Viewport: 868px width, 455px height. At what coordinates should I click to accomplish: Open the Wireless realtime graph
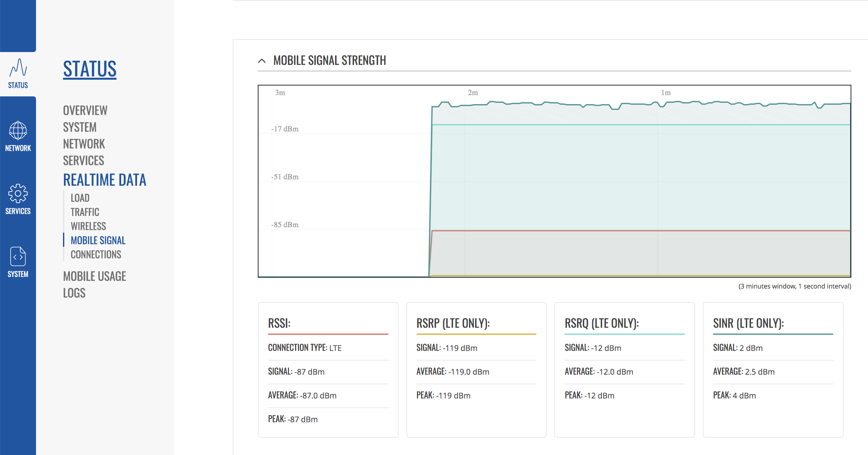coord(88,226)
